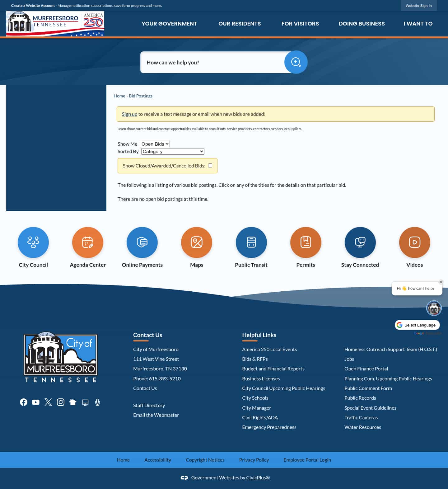Click Bid Postings breadcrumb link
The image size is (448, 489).
[141, 96]
